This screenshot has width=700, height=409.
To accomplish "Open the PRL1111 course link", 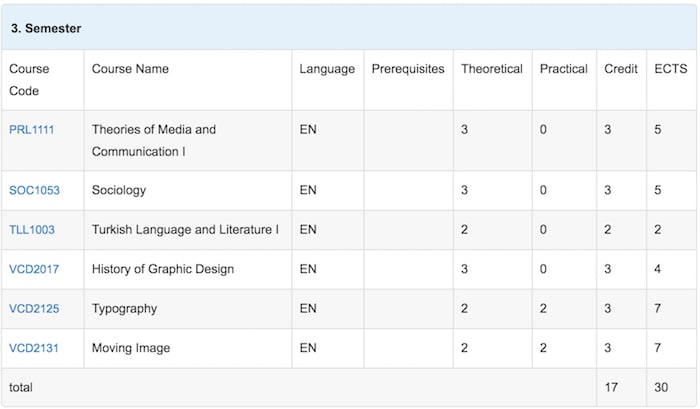I will pos(32,129).
